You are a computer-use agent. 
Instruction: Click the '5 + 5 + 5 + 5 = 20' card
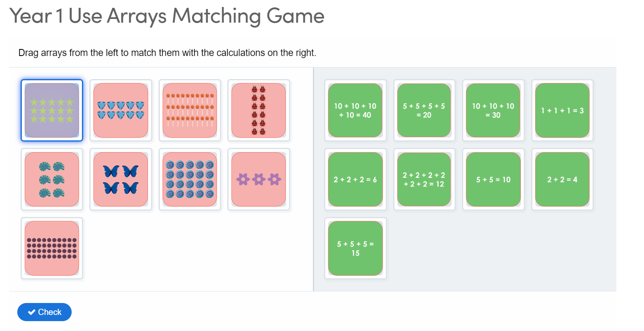click(424, 110)
